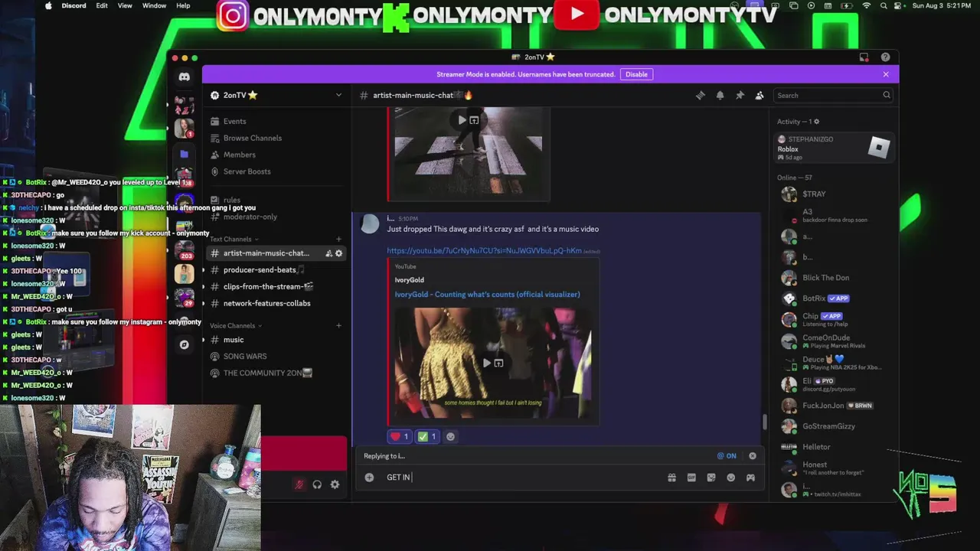Viewport: 980px width, 551px height.
Task: Open BotRix member profile
Action: 833,298
